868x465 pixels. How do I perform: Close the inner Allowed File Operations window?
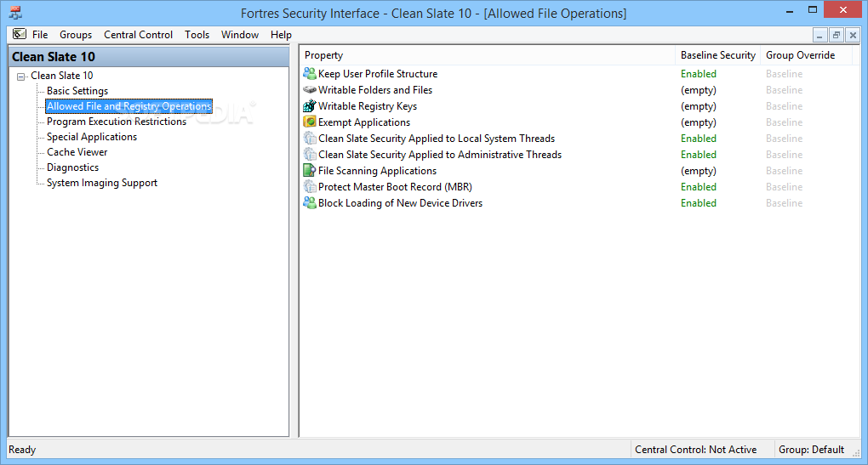coord(853,36)
